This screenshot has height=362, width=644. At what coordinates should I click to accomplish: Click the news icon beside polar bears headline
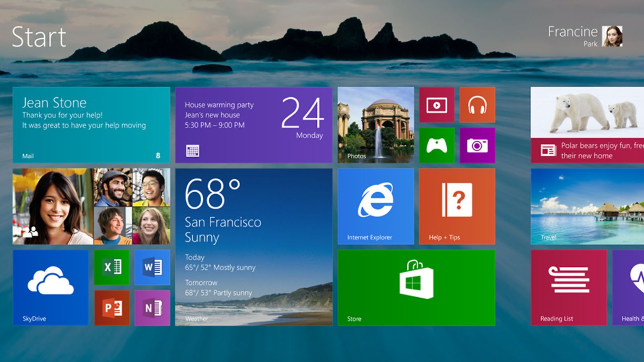pos(548,150)
